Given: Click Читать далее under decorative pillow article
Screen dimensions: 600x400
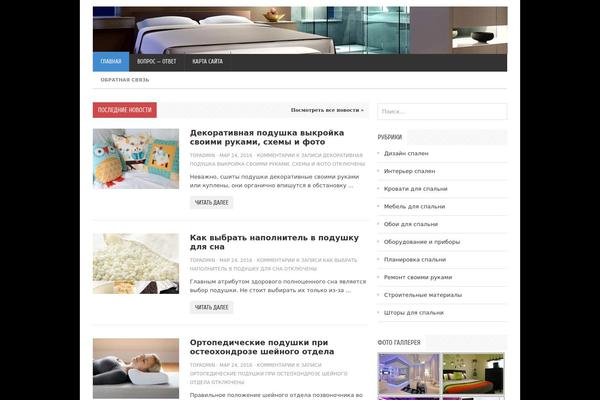Looking at the screenshot, I should [212, 202].
